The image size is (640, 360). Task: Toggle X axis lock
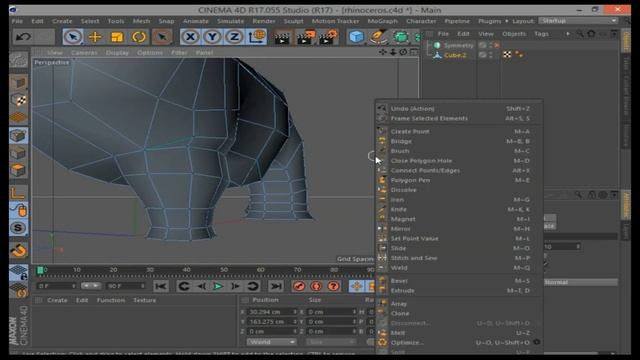pos(190,37)
